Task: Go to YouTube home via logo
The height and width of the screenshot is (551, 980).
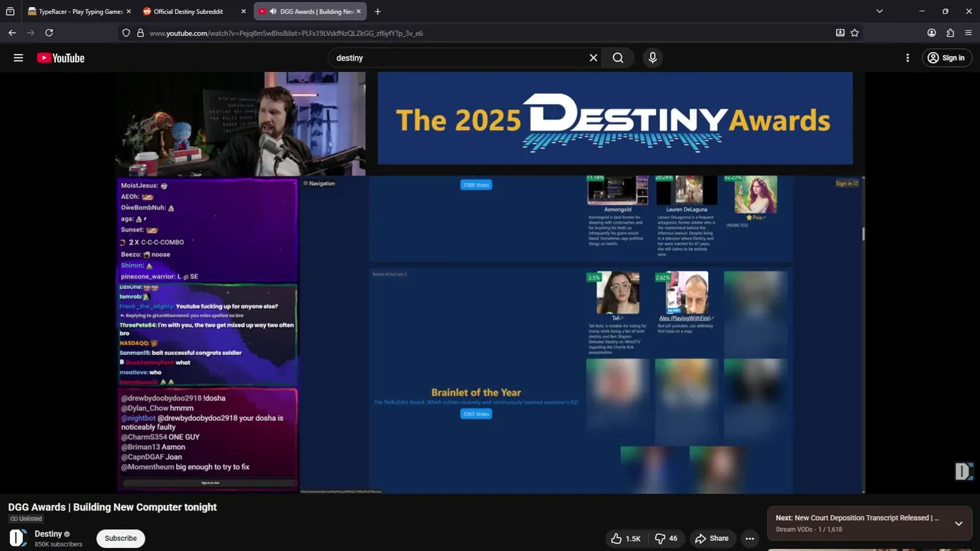Action: [60, 58]
